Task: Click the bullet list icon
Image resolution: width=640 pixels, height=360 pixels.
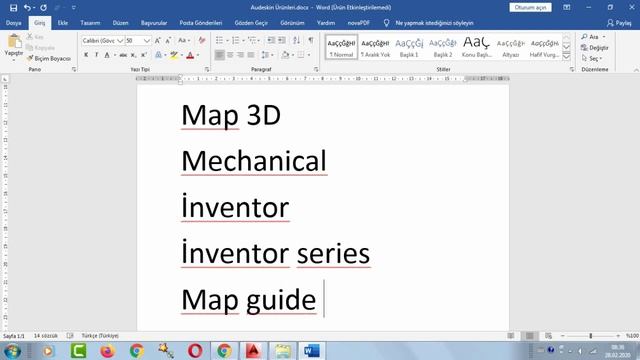Action: pos(220,40)
